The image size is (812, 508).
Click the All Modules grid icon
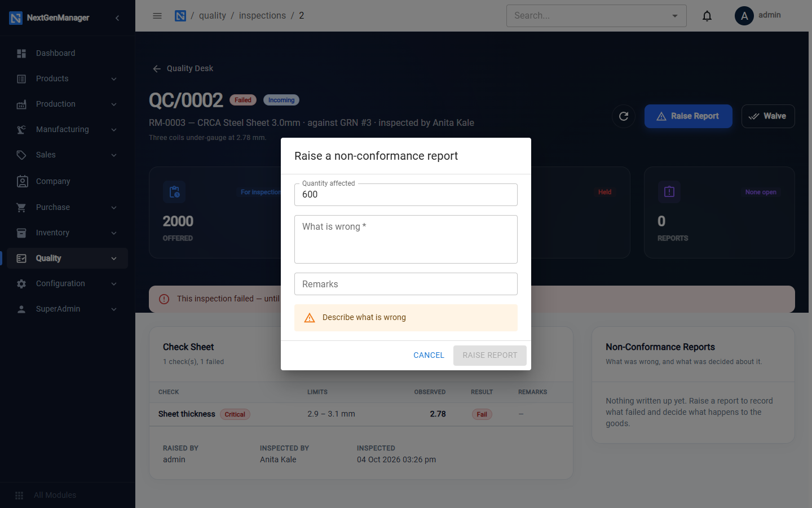coord(19,496)
